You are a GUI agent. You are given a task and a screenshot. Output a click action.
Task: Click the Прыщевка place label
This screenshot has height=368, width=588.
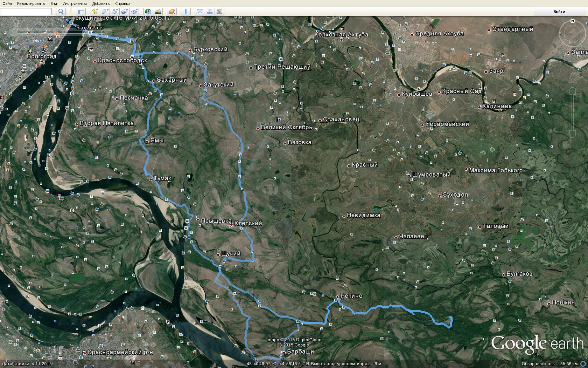(216, 221)
